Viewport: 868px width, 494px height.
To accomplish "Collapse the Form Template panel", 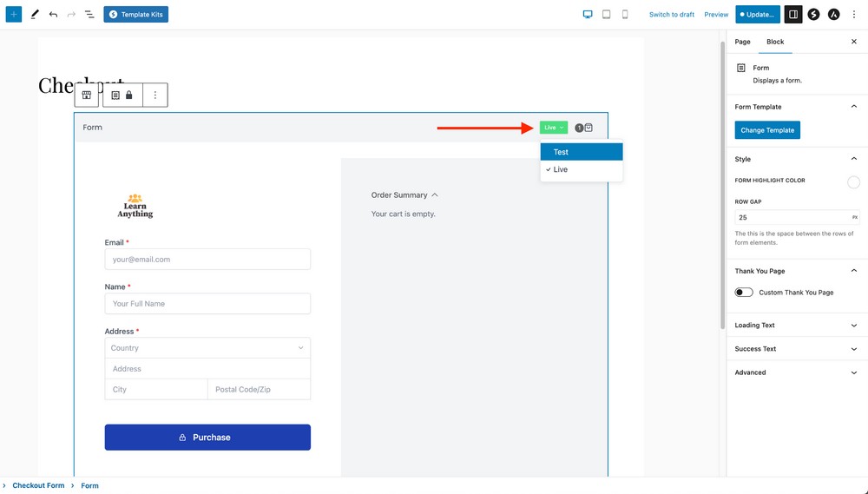I will click(853, 106).
